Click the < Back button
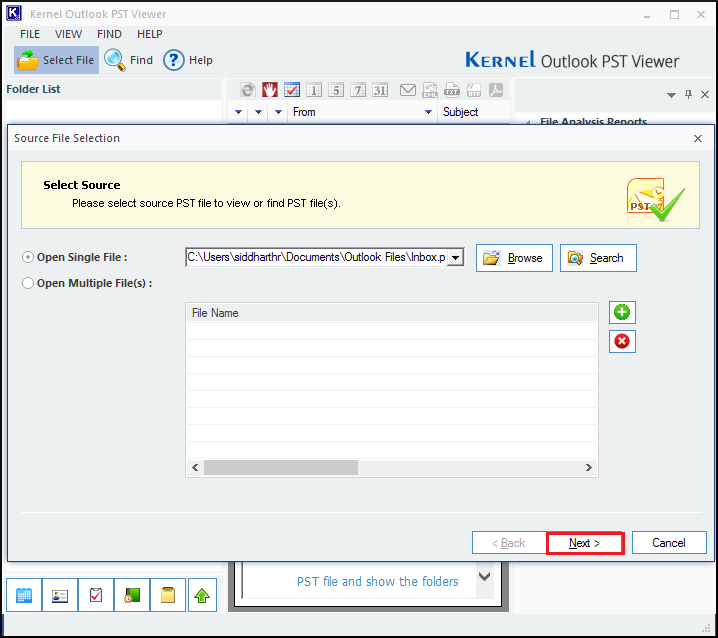This screenshot has width=718, height=638. point(509,543)
